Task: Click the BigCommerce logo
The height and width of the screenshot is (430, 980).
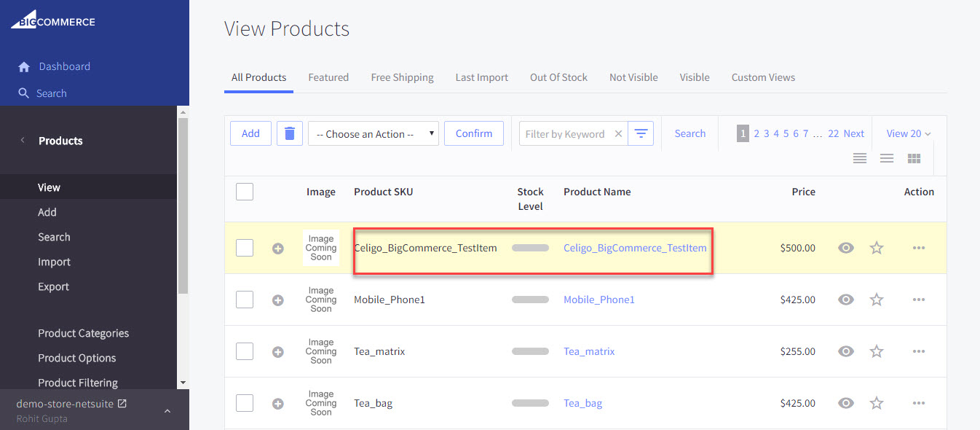Action: point(52,20)
